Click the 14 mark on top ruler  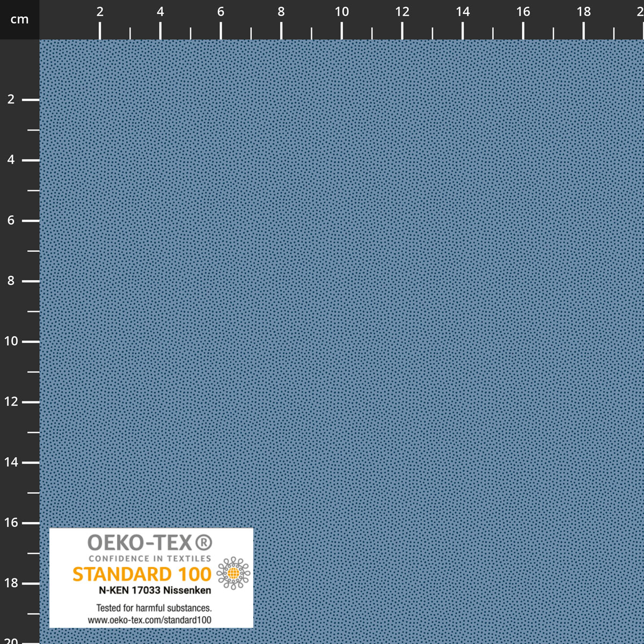[463, 12]
